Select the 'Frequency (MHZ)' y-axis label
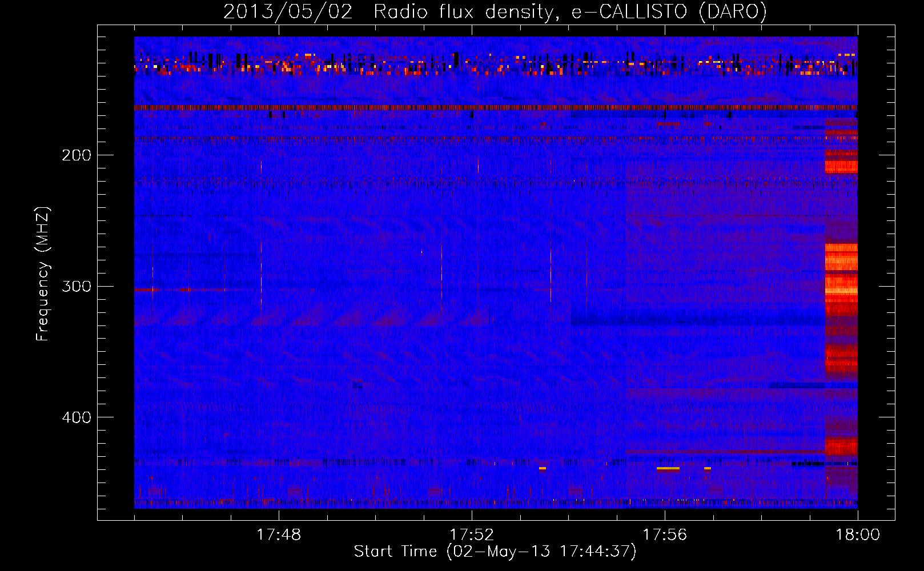924x571 pixels. (43, 274)
